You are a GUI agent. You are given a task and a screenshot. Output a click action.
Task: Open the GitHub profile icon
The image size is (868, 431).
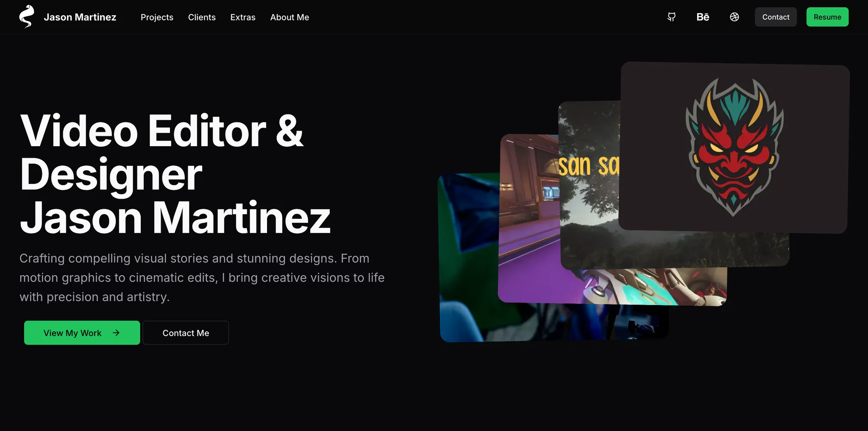pyautogui.click(x=671, y=17)
